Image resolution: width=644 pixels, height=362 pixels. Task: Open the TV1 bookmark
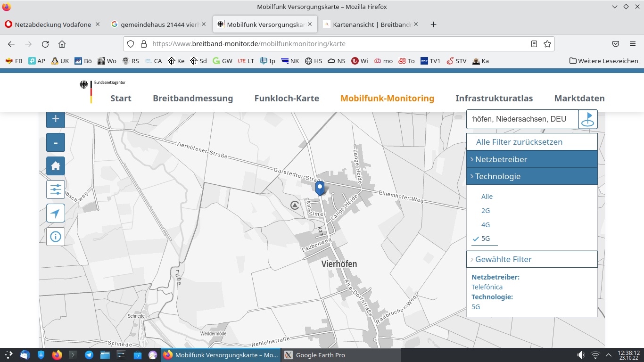430,61
